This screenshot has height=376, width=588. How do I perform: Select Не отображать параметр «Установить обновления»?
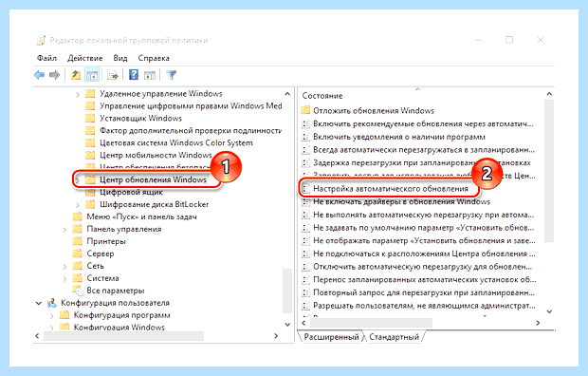tap(424, 240)
